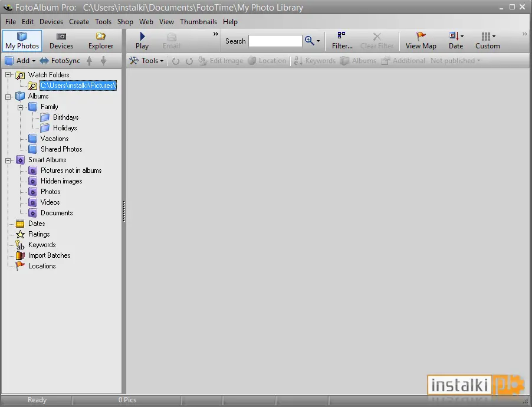Image resolution: width=532 pixels, height=407 pixels.
Task: Open the Add dropdown arrow
Action: 34,61
